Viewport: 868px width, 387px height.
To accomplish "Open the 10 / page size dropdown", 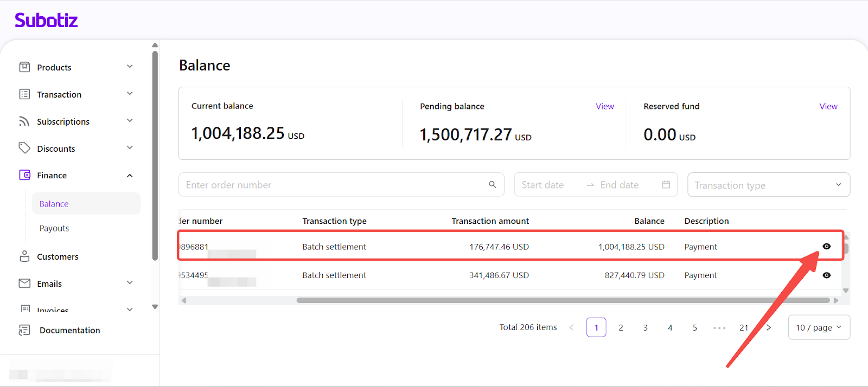I will coord(818,327).
